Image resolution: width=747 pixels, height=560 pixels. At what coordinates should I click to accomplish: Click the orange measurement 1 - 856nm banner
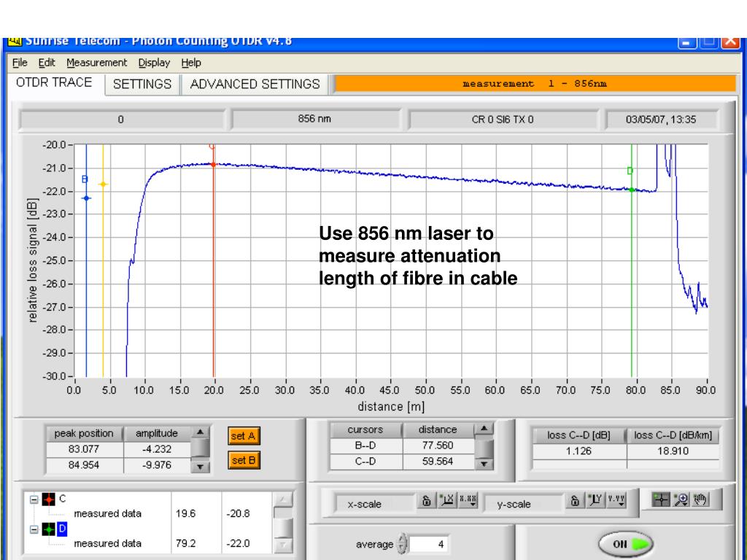pyautogui.click(x=535, y=84)
